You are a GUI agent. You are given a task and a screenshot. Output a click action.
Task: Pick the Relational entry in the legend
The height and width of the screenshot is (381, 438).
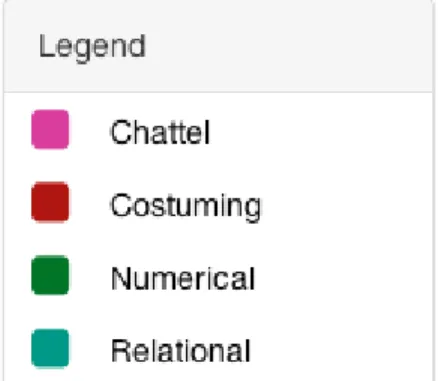pyautogui.click(x=180, y=350)
